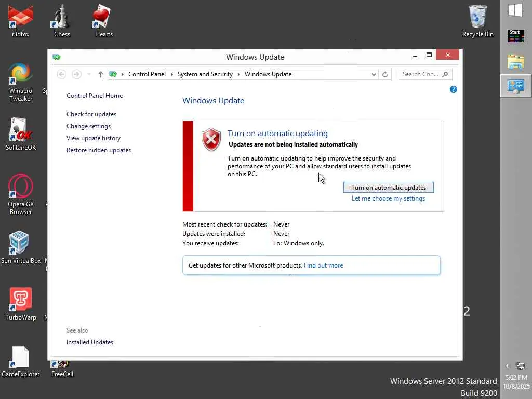
Task: Open Control Panel Home link
Action: (95, 96)
